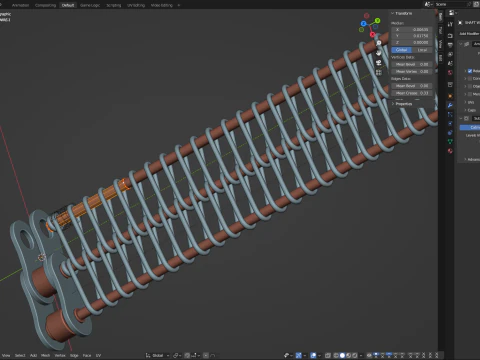The width and height of the screenshot is (480, 360).
Task: Toggle X-ray mode in viewport header
Action: click(x=328, y=355)
